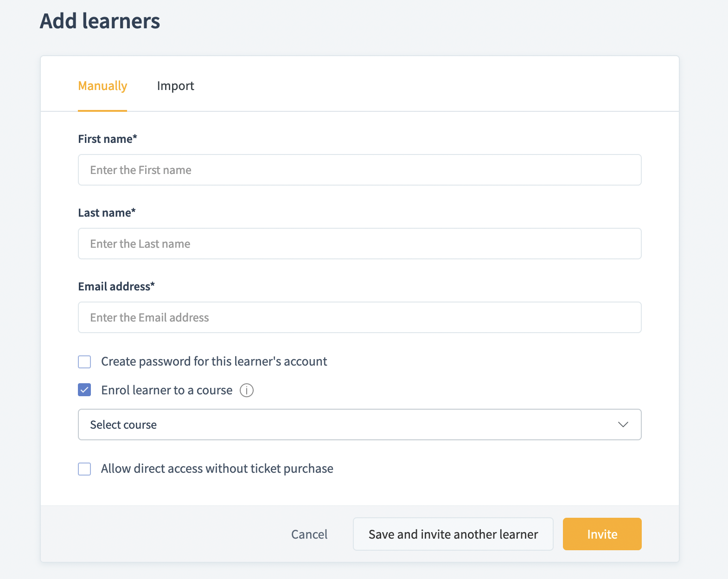Click the Cancel link

tap(309, 534)
